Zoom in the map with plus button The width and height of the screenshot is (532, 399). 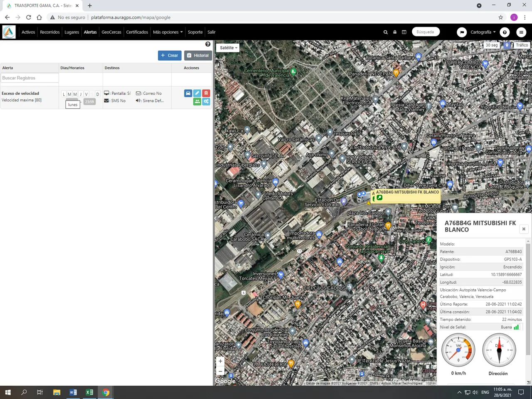[220, 361]
